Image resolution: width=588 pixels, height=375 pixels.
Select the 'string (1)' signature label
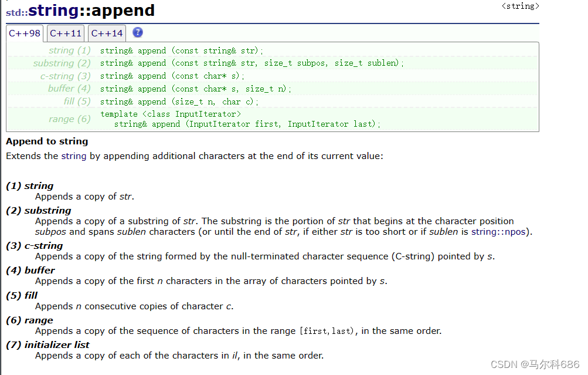click(x=70, y=50)
